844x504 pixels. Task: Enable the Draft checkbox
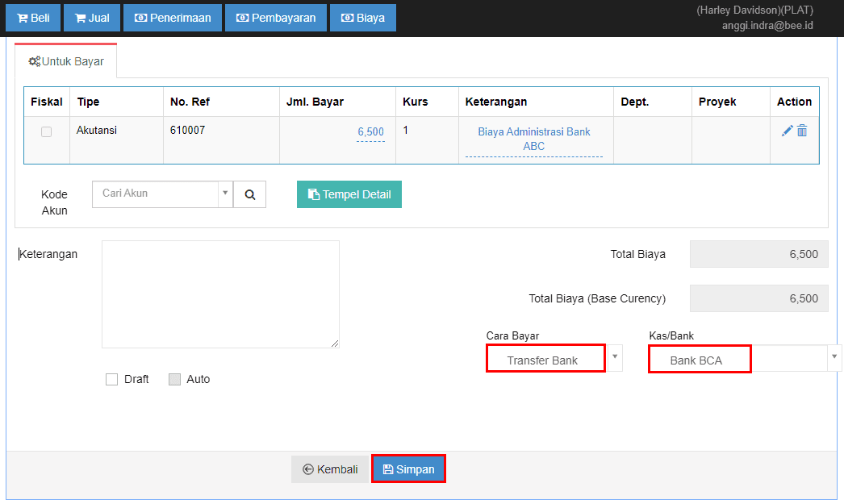[112, 379]
